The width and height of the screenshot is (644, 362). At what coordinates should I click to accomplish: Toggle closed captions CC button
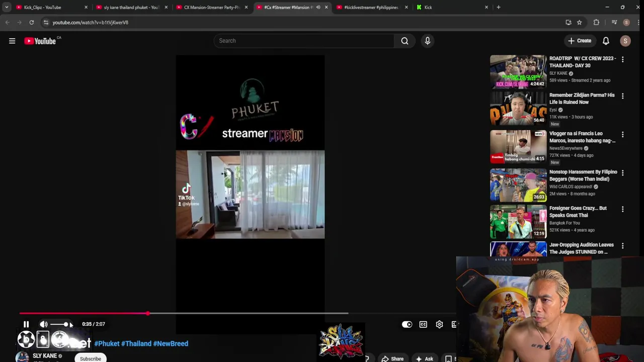423,324
